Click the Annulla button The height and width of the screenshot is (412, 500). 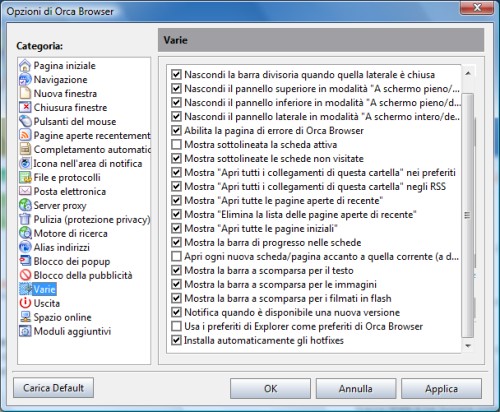(356, 388)
